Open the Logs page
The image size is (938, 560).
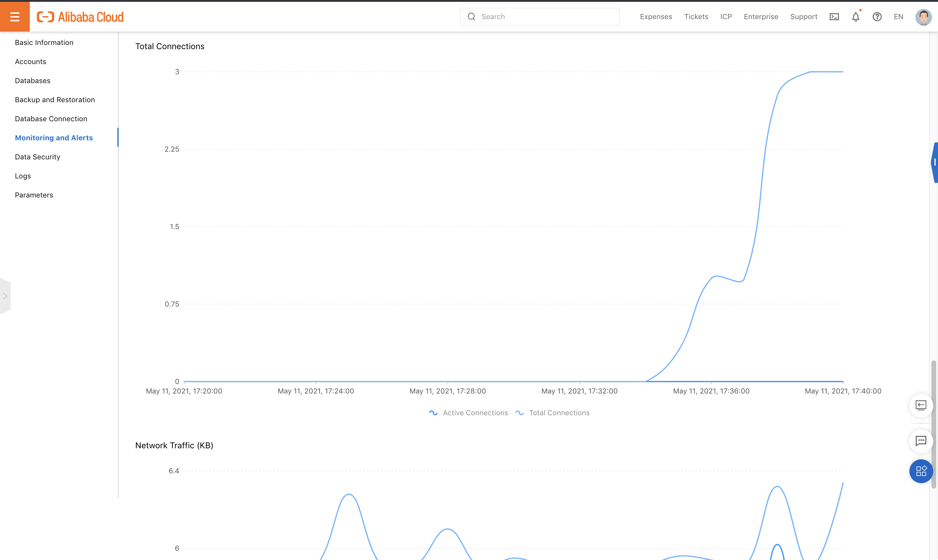23,176
